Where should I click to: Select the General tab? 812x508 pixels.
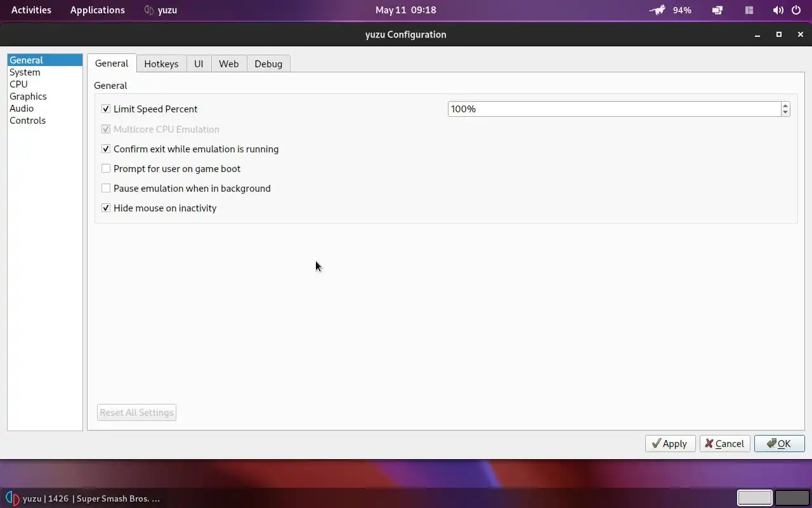point(112,63)
